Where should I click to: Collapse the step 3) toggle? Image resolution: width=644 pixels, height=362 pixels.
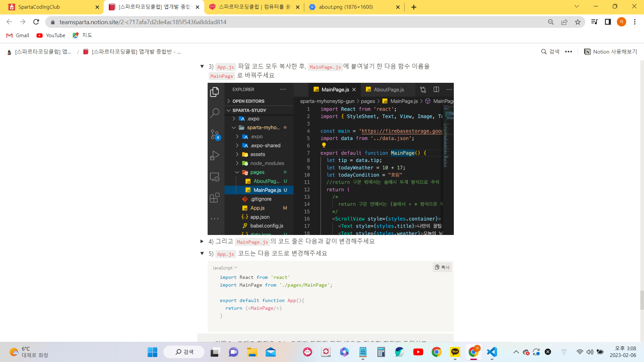pyautogui.click(x=202, y=66)
